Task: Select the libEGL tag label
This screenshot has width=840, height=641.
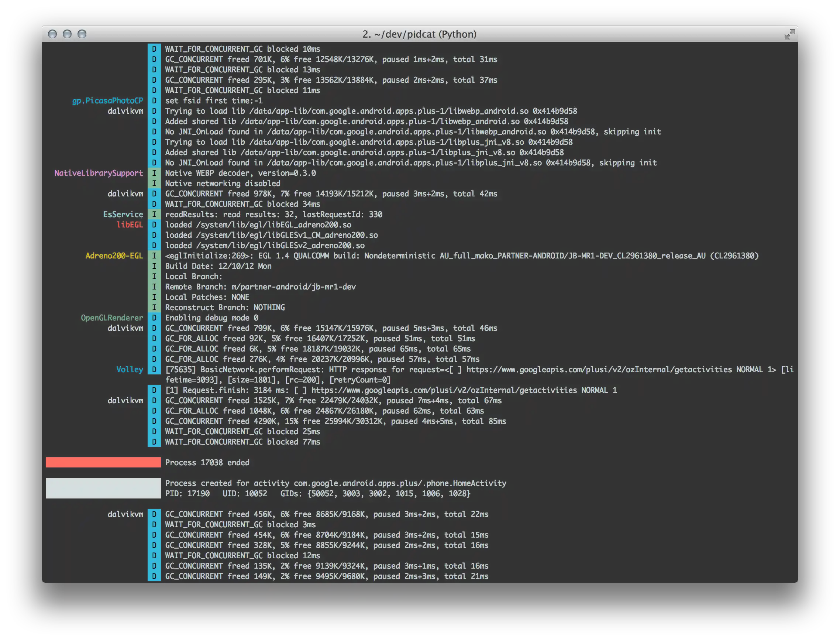Action: click(130, 225)
